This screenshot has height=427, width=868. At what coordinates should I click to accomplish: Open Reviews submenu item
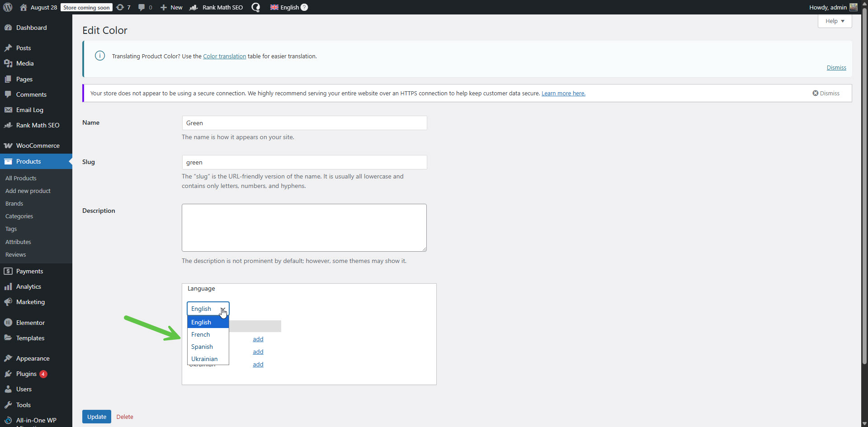click(15, 254)
